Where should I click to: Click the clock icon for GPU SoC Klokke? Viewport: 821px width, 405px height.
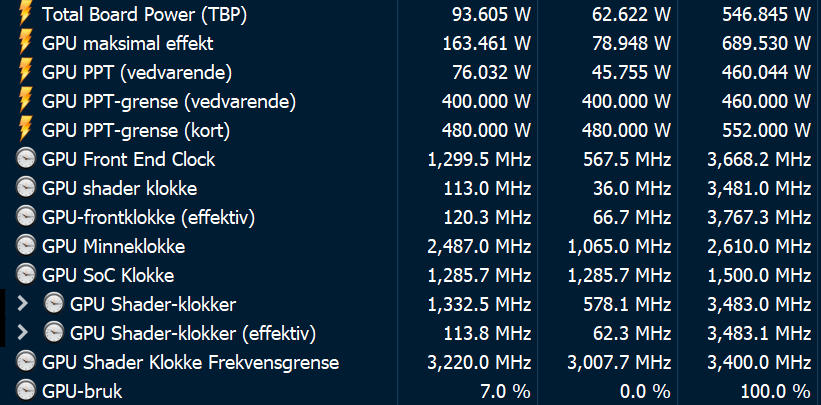26,275
